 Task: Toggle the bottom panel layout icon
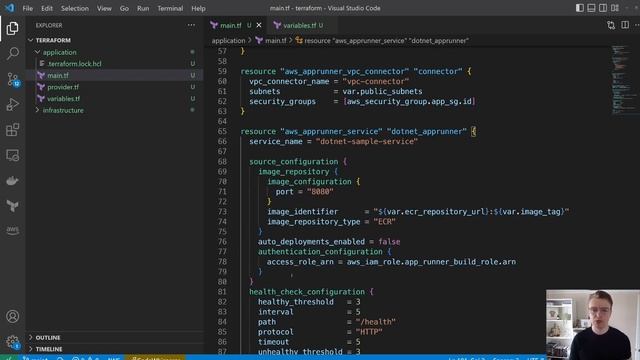click(x=591, y=8)
